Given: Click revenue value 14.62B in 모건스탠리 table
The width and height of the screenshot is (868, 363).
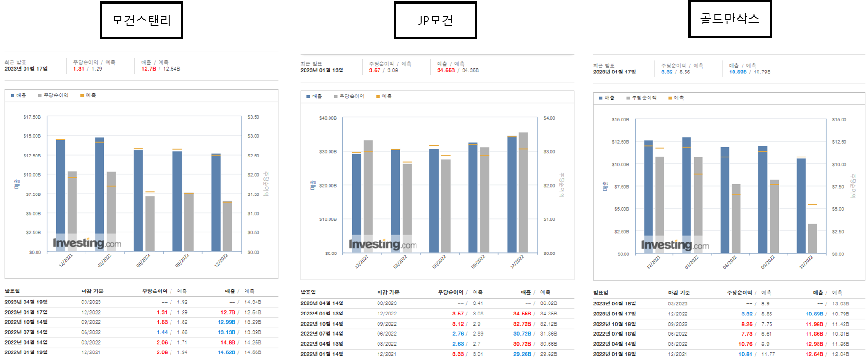Looking at the screenshot, I should coord(227,352).
